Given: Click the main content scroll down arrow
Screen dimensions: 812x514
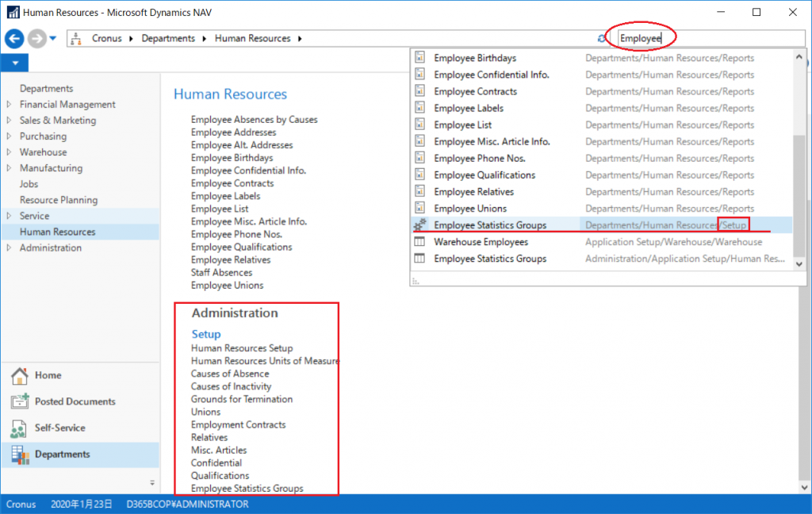Looking at the screenshot, I should tap(804, 487).
